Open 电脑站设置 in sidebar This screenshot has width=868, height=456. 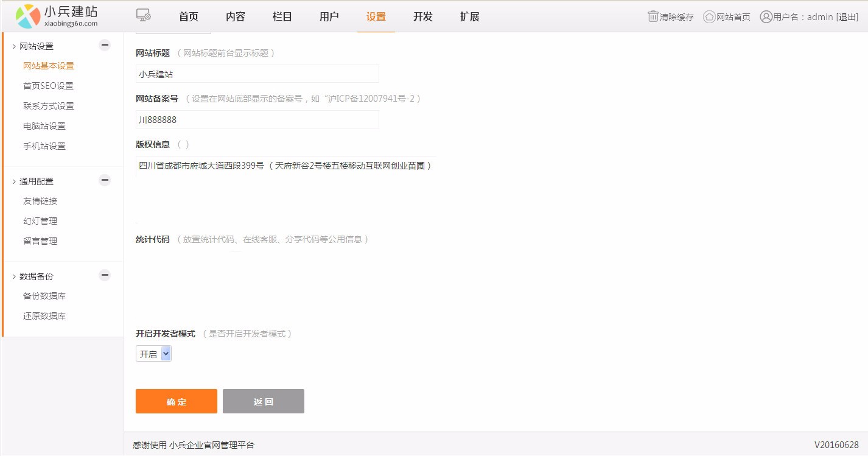pos(44,126)
